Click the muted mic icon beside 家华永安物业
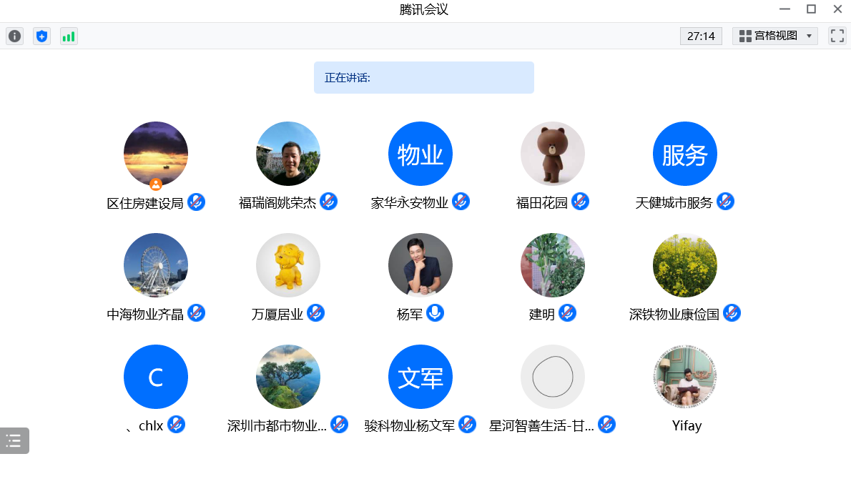 461,202
